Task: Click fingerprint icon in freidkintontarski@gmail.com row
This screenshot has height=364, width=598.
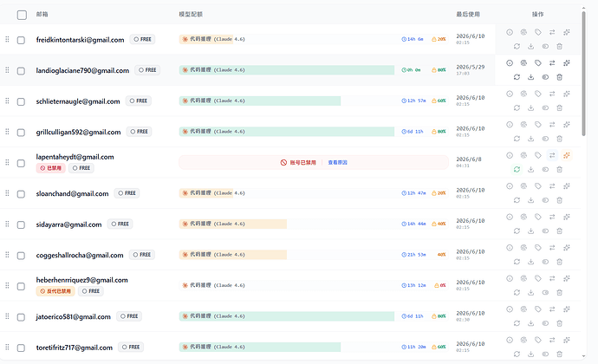Action: (523, 32)
